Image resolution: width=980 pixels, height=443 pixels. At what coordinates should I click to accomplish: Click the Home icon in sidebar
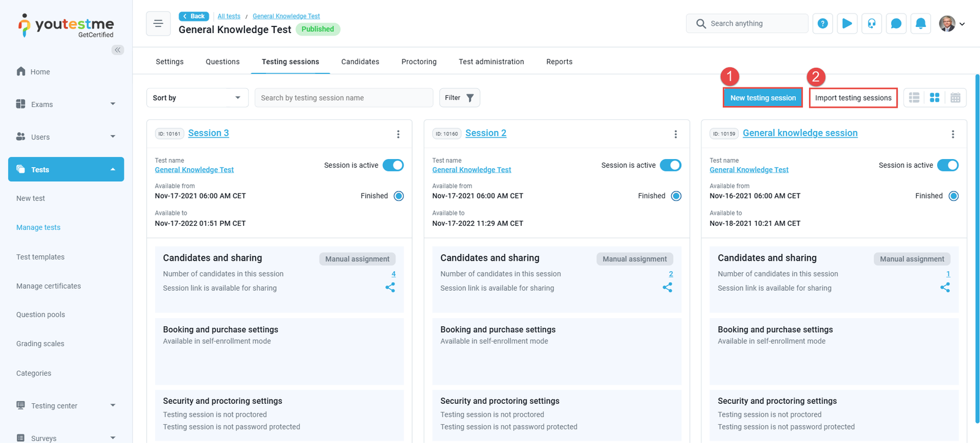pos(21,72)
